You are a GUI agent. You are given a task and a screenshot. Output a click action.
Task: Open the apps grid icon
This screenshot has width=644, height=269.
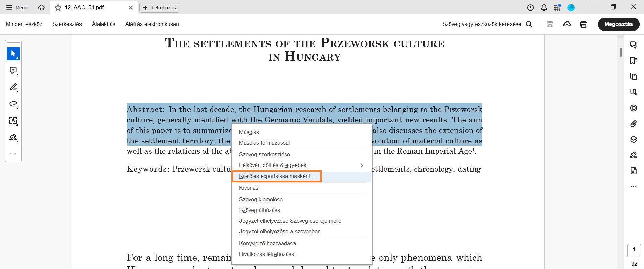coord(557,7)
